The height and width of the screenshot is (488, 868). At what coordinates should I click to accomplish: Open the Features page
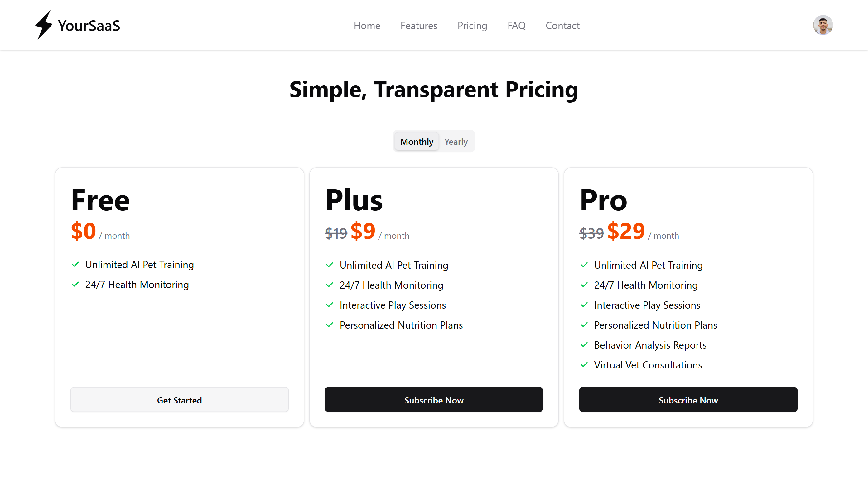(418, 26)
